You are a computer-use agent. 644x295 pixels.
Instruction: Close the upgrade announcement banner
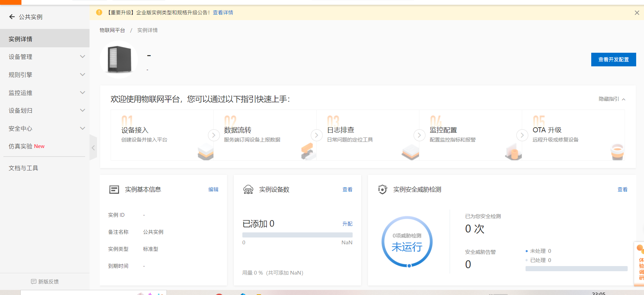(x=637, y=13)
